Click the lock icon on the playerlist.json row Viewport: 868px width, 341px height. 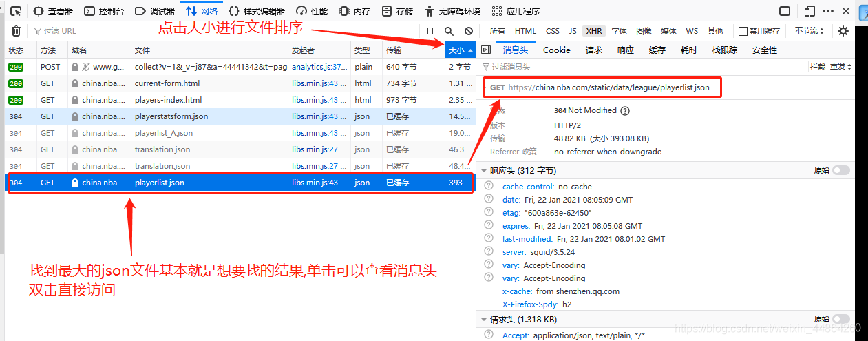(75, 183)
